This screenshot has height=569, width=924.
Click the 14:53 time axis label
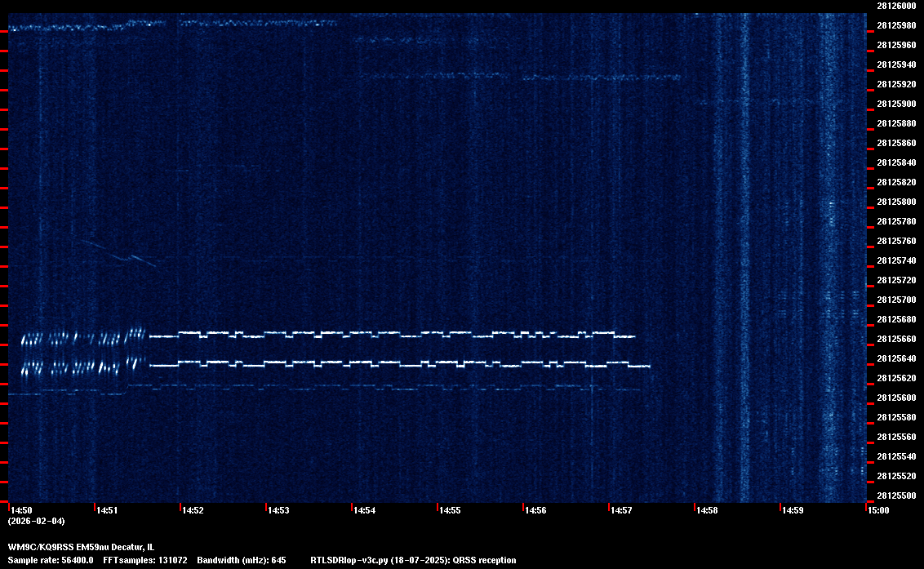278,510
